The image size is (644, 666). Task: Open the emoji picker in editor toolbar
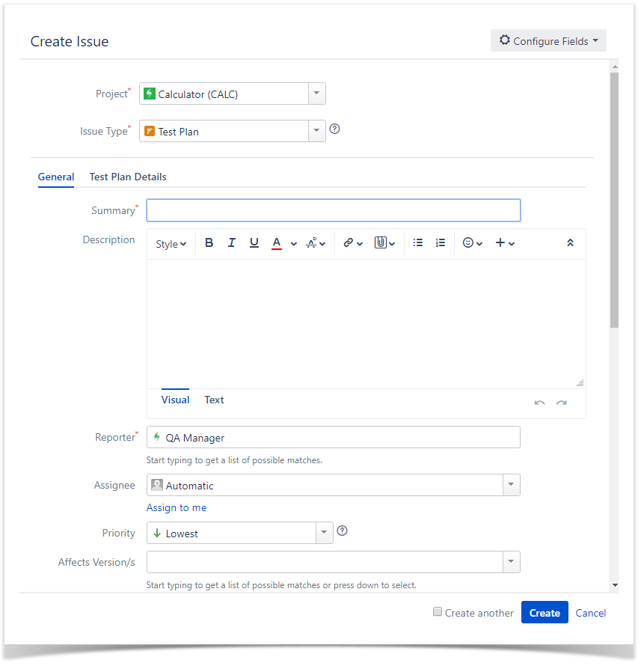[472, 243]
